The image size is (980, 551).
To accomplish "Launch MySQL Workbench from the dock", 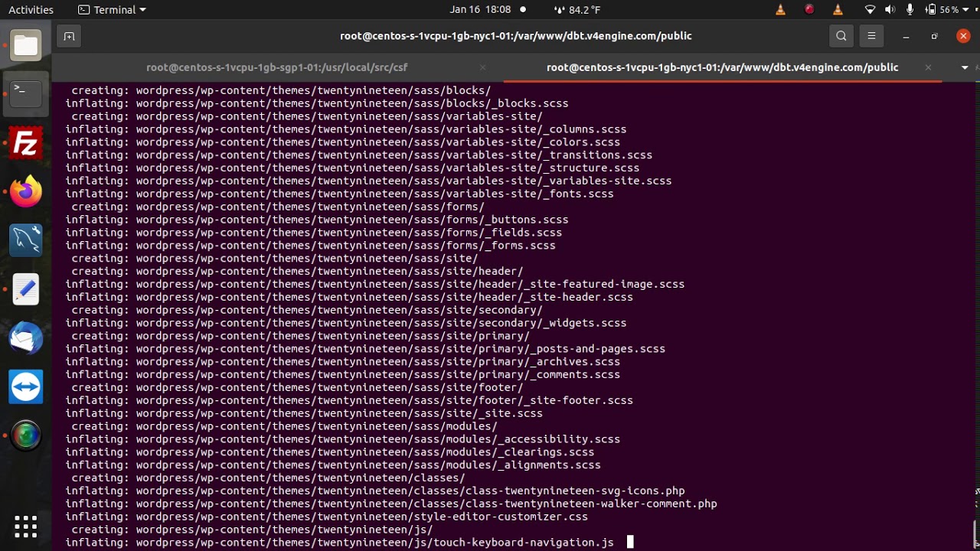I will click(x=26, y=240).
